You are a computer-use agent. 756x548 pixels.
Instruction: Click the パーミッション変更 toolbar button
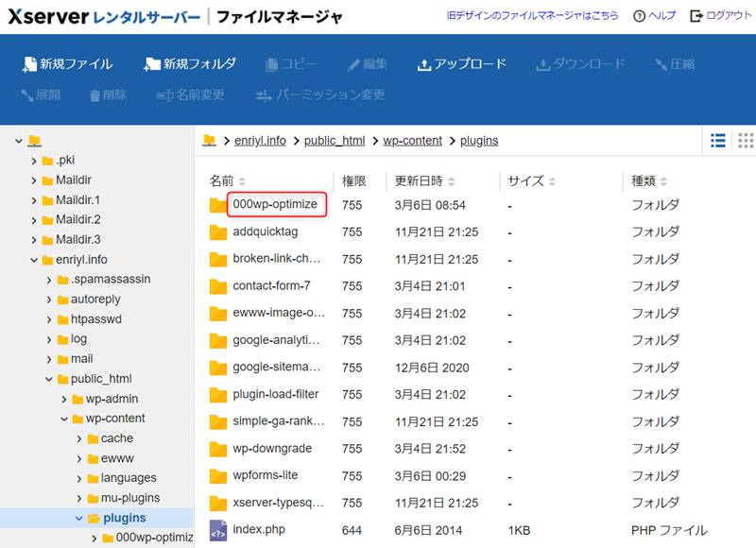tap(320, 94)
